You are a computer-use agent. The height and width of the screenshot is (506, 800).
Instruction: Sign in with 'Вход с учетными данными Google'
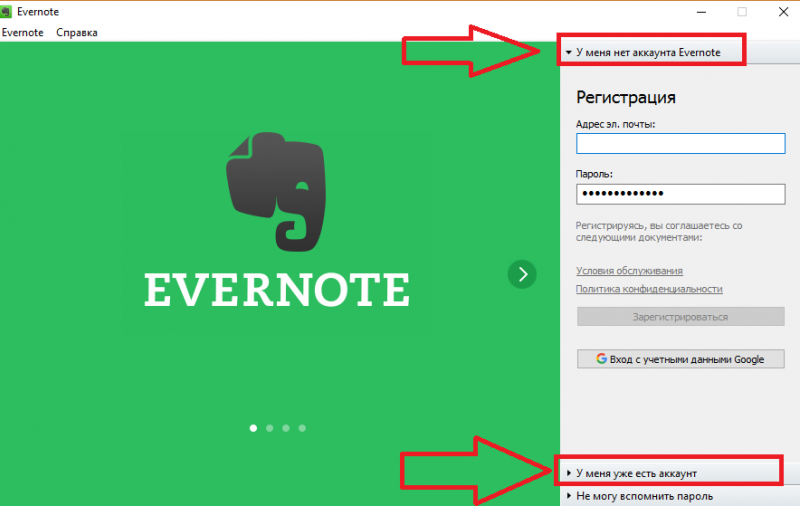point(681,359)
